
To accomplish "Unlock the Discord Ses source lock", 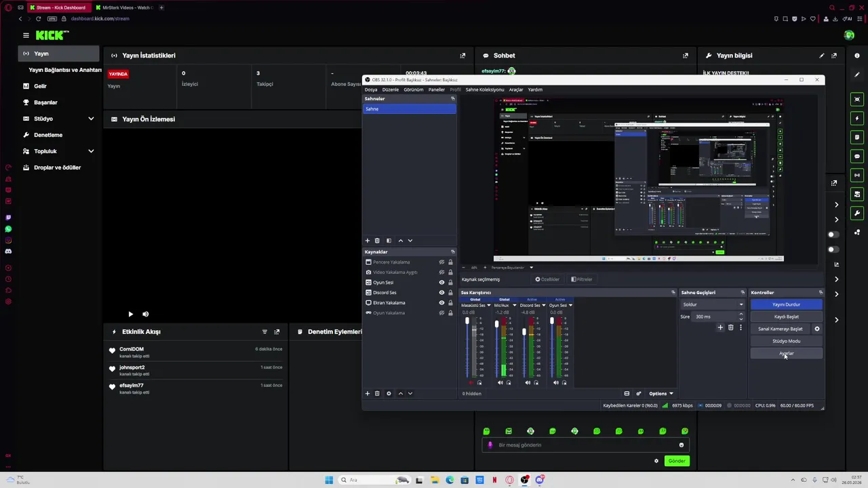I will (x=450, y=293).
